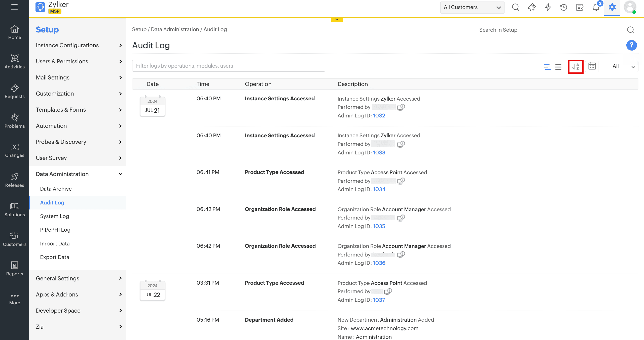The width and height of the screenshot is (644, 340).
Task: Open the All Customers dropdown
Action: point(472,7)
